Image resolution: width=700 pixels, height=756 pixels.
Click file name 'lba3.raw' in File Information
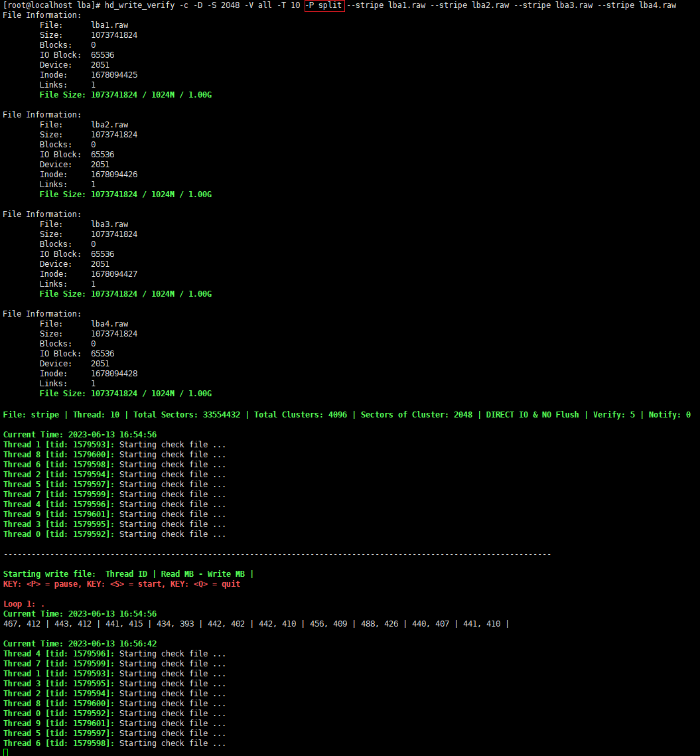(109, 224)
